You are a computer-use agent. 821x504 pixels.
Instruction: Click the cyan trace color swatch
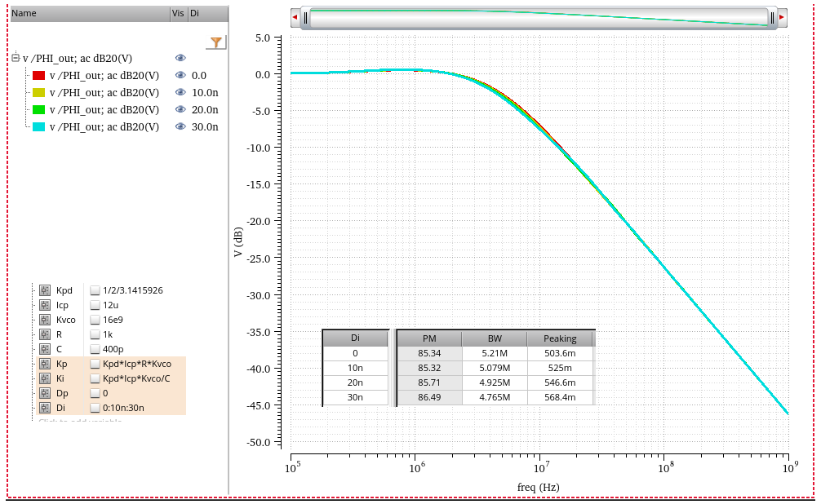38,126
